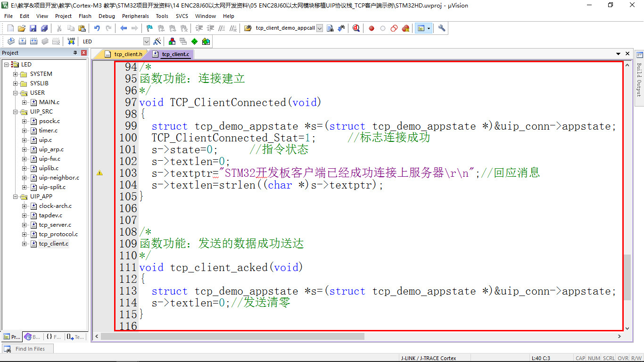Select MAIN.c in the project tree
This screenshot has width=644, height=362.
[x=49, y=102]
